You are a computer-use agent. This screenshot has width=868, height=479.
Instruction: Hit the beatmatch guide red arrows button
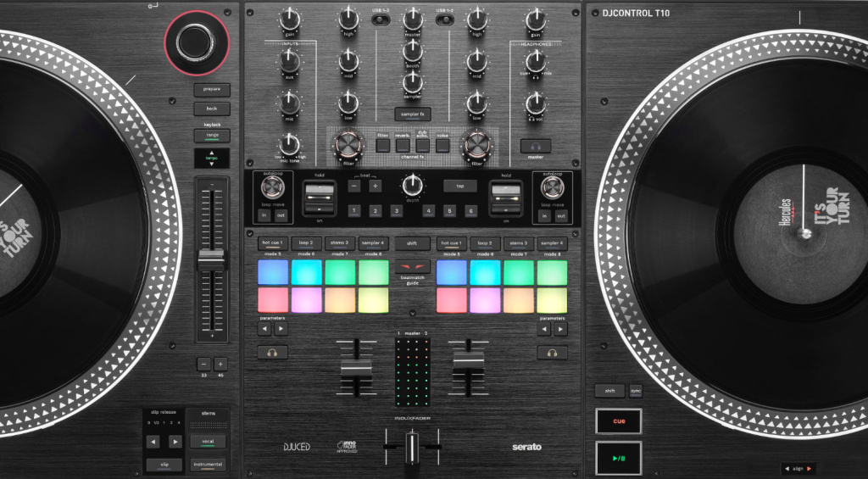(x=413, y=266)
